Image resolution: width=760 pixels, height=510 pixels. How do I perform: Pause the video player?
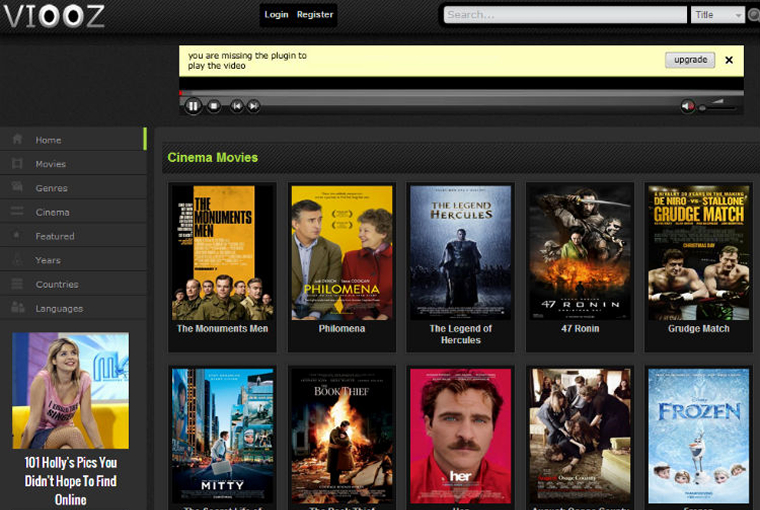pos(193,106)
